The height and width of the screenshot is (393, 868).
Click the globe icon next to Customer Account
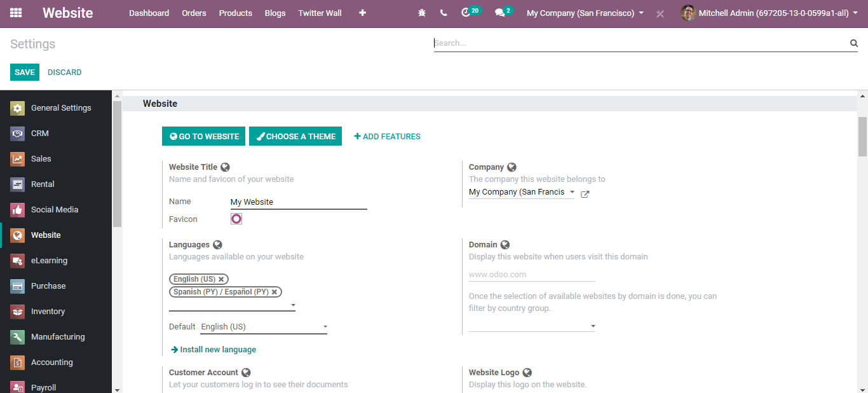click(246, 373)
